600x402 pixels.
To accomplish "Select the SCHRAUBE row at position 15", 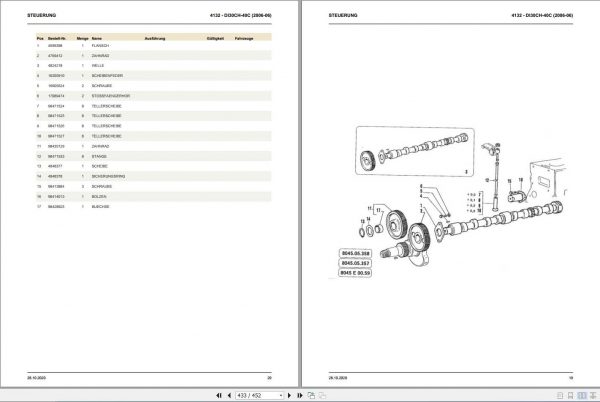I will [154, 186].
